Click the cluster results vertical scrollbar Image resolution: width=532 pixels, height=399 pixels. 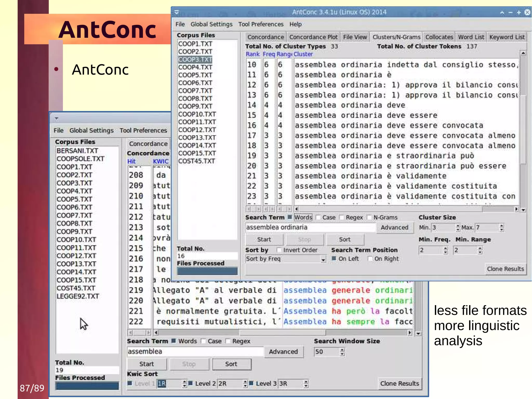click(x=523, y=131)
